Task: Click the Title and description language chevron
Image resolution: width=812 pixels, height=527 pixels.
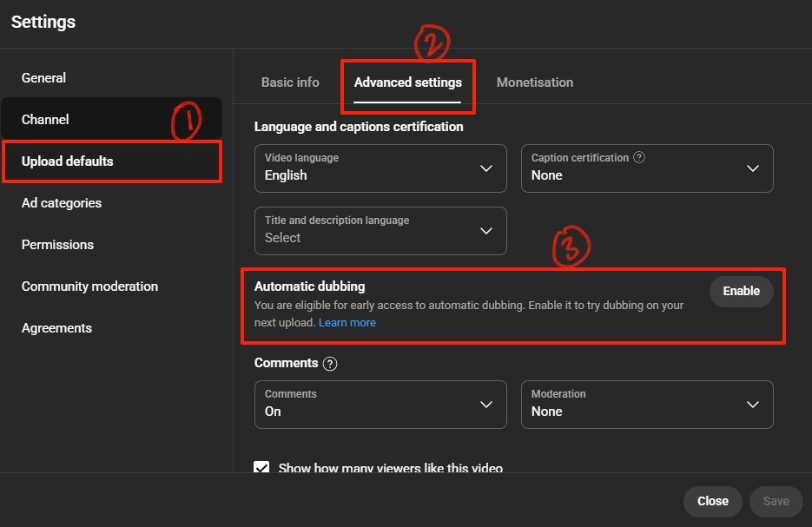Action: 486,231
